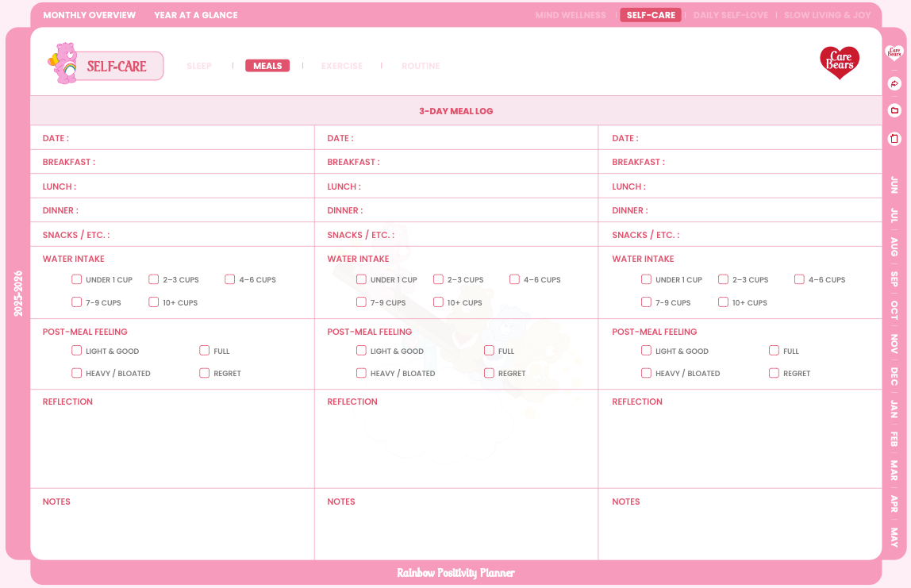
Task: Jump to the APR month tab
Action: (x=894, y=504)
